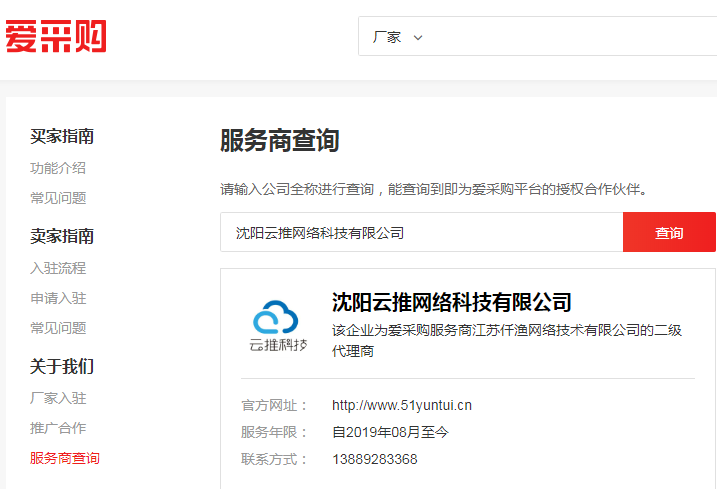The image size is (717, 489).
Task: Open 推广合作 in the sidebar
Action: 58,428
